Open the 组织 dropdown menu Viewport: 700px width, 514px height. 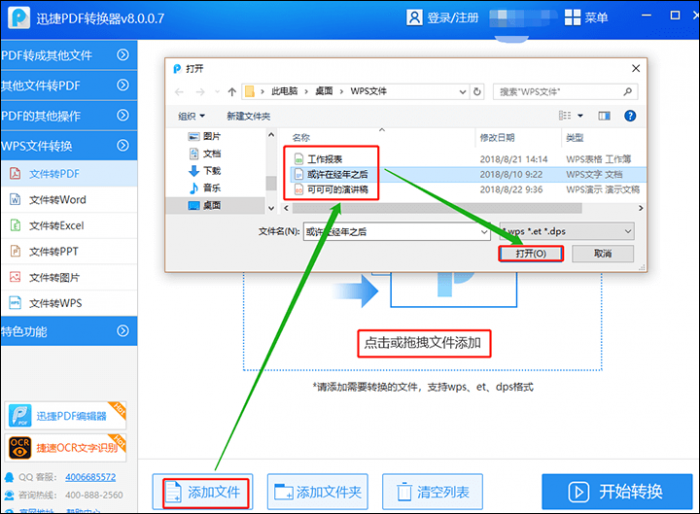(x=192, y=116)
